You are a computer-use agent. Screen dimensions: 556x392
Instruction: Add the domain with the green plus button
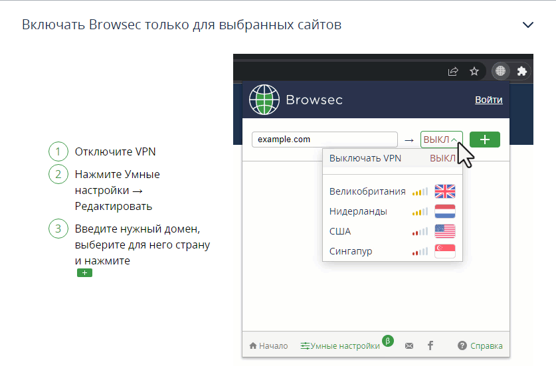click(x=485, y=140)
